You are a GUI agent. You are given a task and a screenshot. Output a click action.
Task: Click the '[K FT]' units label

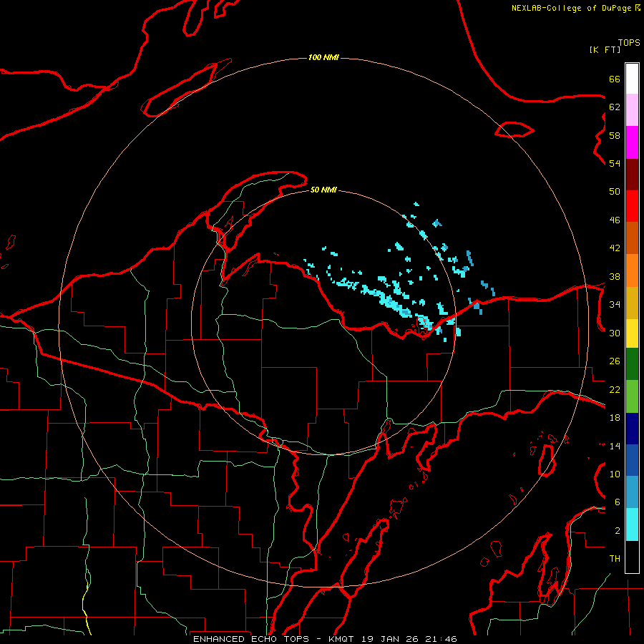click(605, 49)
